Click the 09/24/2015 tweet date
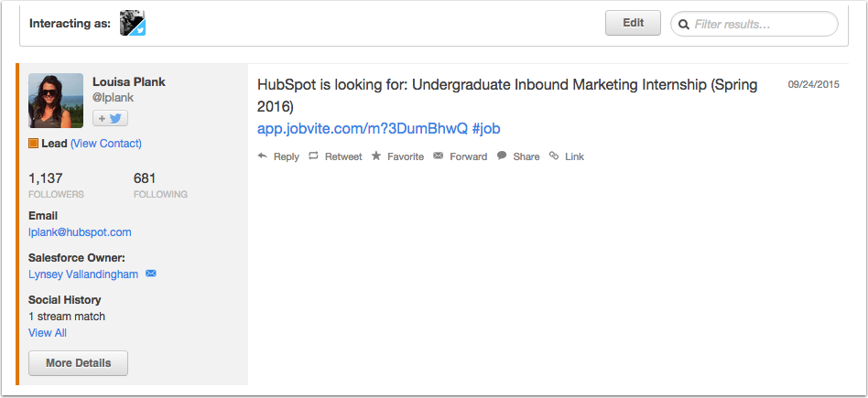 [x=813, y=85]
